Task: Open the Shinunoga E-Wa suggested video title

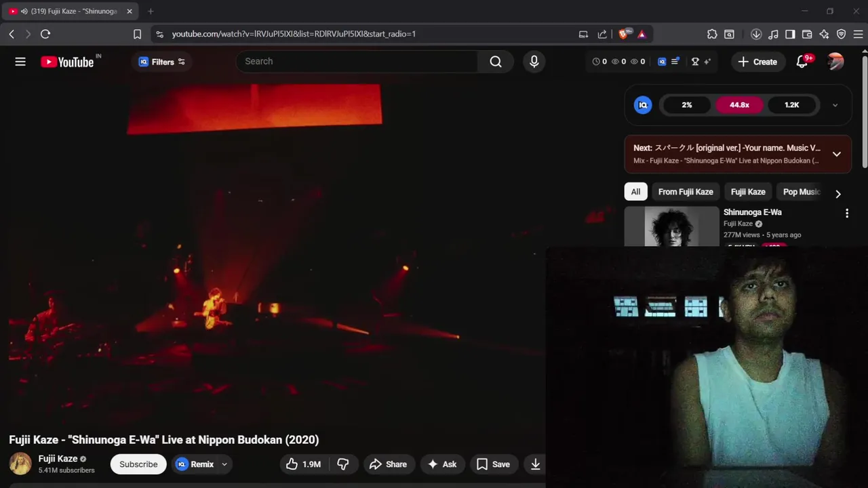Action: click(752, 212)
